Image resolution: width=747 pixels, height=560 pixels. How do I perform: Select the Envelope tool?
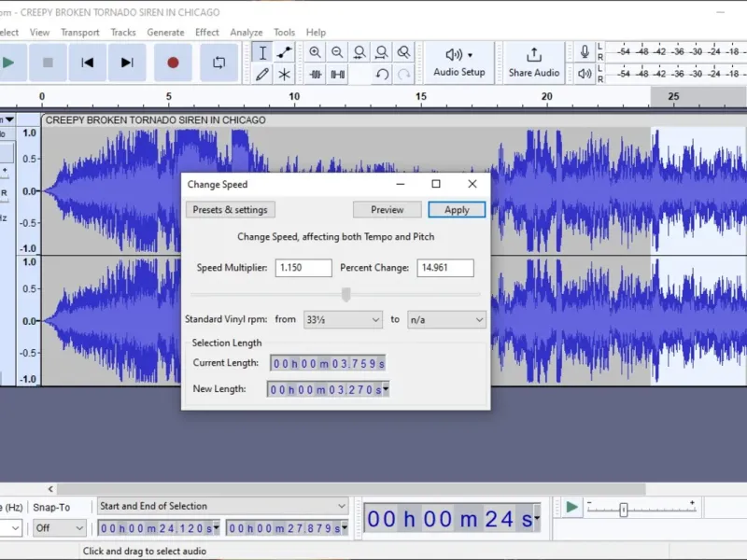click(285, 52)
